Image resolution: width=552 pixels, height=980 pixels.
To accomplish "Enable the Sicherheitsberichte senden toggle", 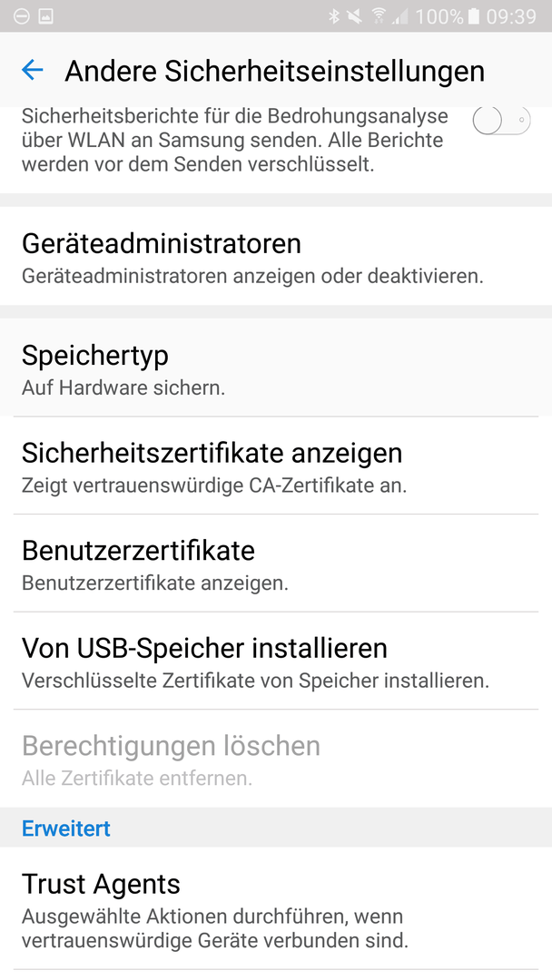I will 501,120.
